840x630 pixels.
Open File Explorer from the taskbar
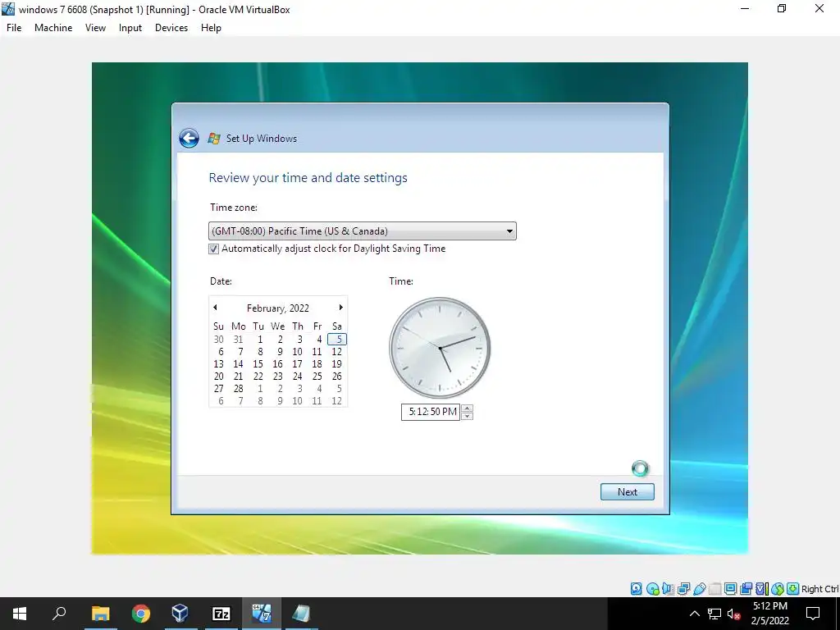(x=100, y=614)
